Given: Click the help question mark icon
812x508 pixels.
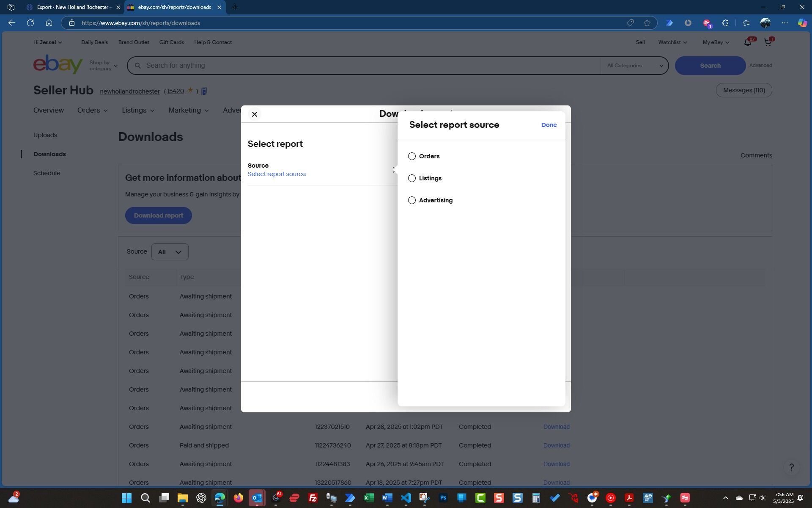Looking at the screenshot, I should [x=791, y=467].
